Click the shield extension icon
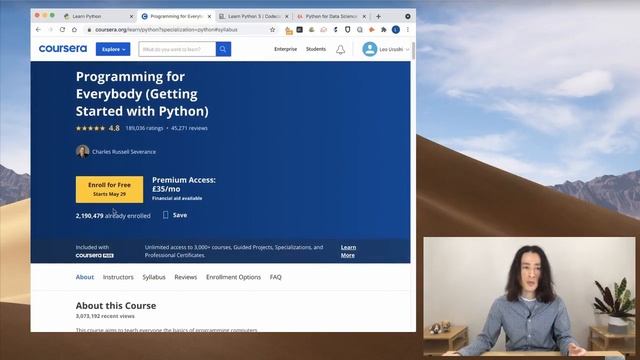The height and width of the screenshot is (360, 640). point(347,29)
